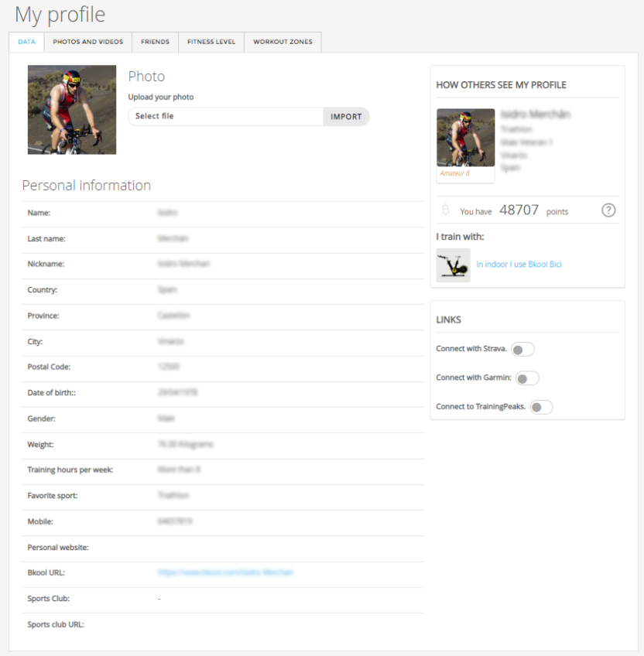644x656 pixels.
Task: Click the Postal Code: field label
Action: [49, 367]
